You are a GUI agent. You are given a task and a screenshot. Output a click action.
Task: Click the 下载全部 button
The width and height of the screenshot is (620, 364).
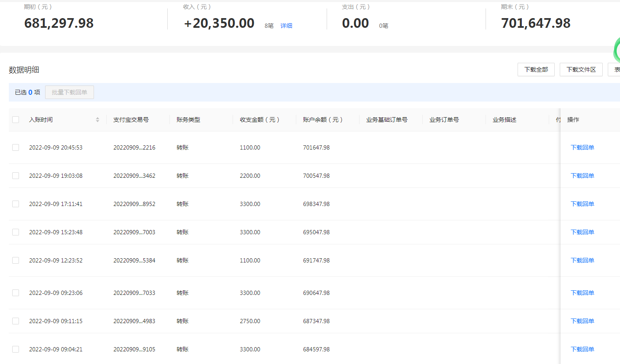click(536, 70)
